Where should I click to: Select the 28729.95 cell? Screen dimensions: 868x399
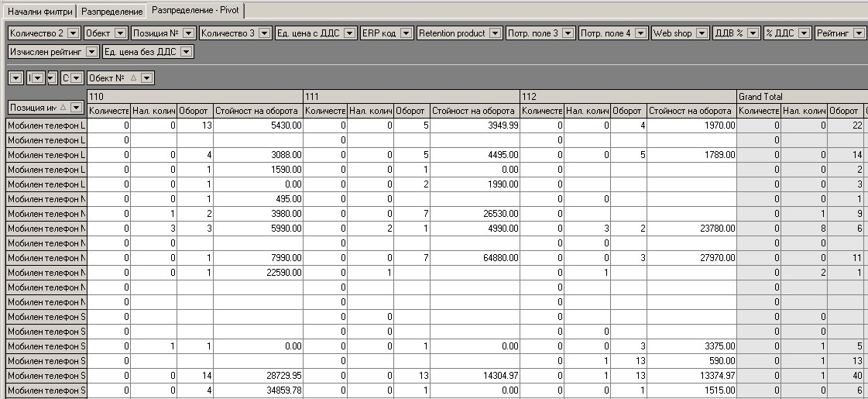click(x=259, y=376)
